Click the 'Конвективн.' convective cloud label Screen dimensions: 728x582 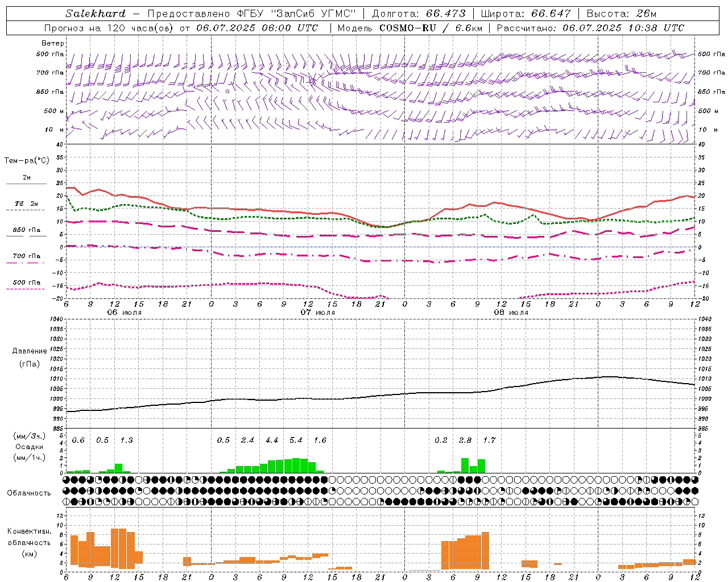[30, 531]
